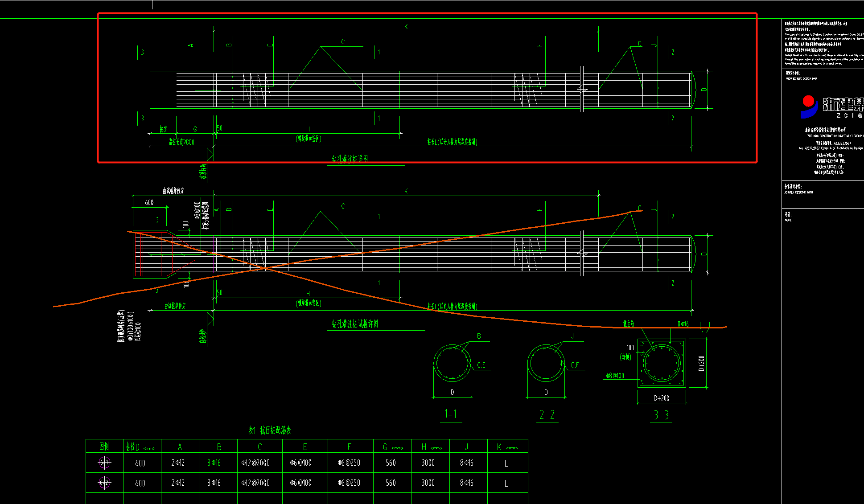
Task: Click the elevation triangle marker below upper drawing
Action: tap(210, 154)
